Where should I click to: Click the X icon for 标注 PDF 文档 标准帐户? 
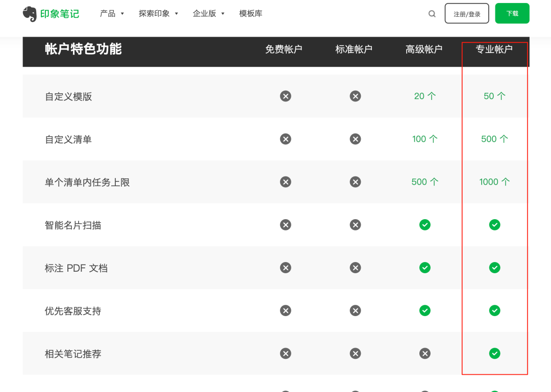(355, 268)
